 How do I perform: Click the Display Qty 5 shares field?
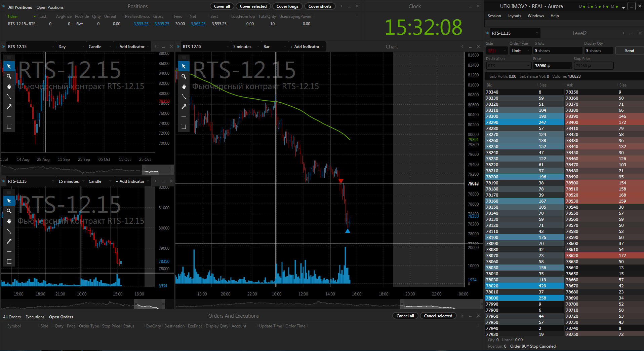tap(599, 50)
